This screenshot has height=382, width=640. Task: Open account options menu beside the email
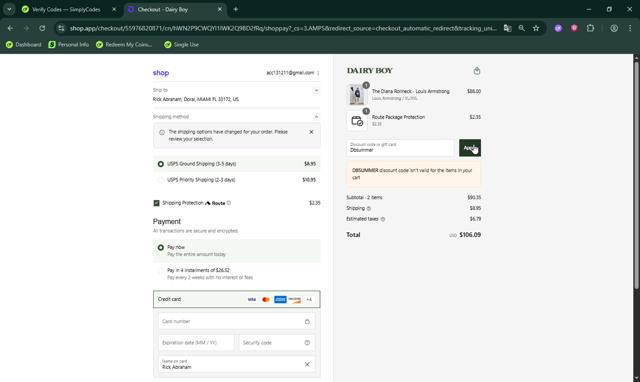tap(318, 73)
